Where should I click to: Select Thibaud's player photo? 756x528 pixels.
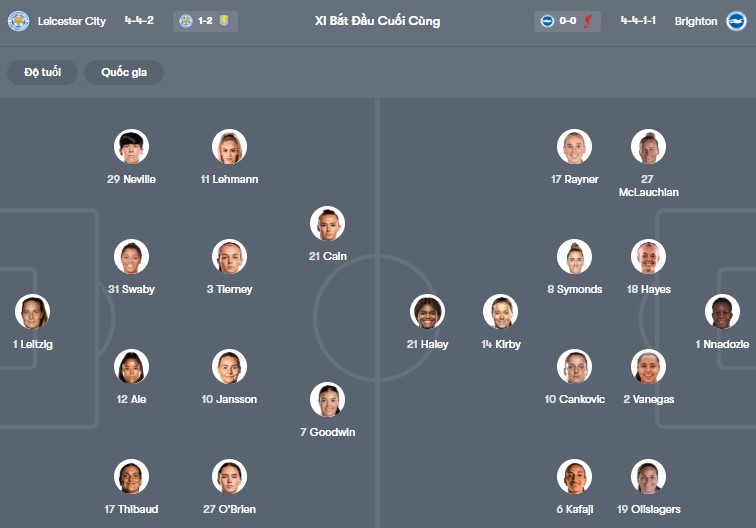tap(131, 477)
